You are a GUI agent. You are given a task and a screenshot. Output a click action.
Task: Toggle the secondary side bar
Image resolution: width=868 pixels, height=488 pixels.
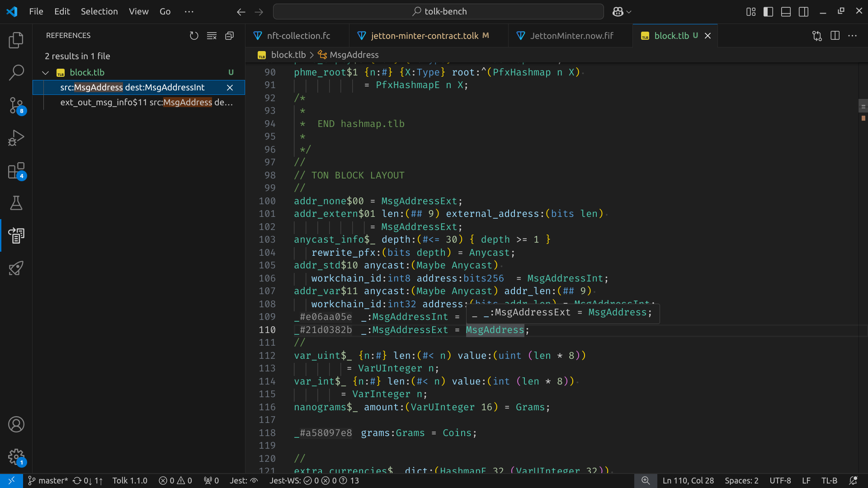tap(804, 12)
